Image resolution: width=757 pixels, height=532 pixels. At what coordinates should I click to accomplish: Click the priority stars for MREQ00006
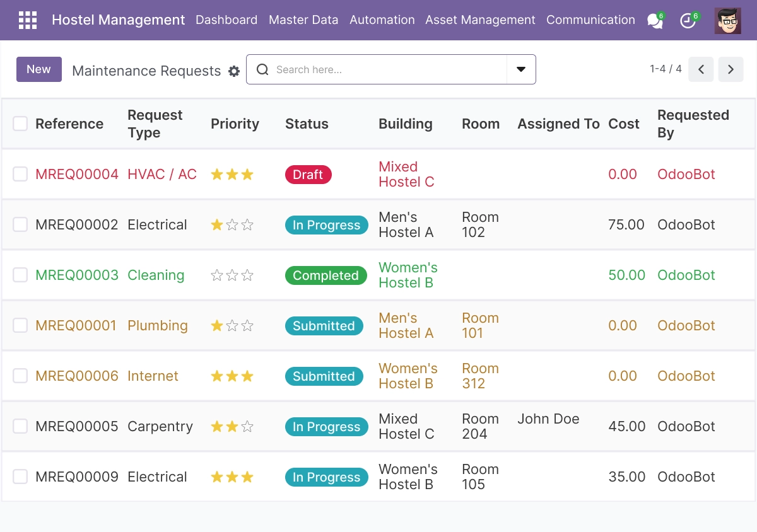232,376
